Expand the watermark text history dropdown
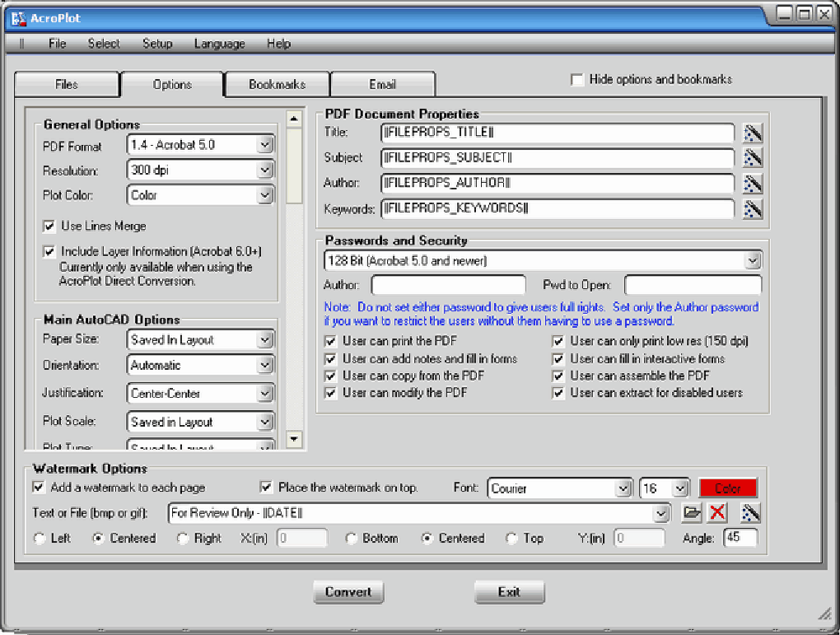840x635 pixels. coord(661,513)
